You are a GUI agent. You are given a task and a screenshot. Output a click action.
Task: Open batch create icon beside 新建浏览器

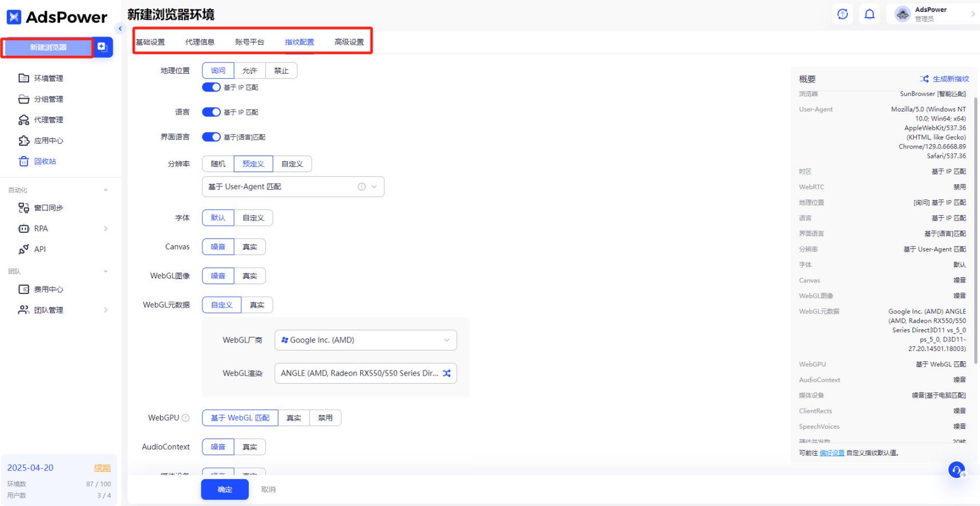point(102,47)
